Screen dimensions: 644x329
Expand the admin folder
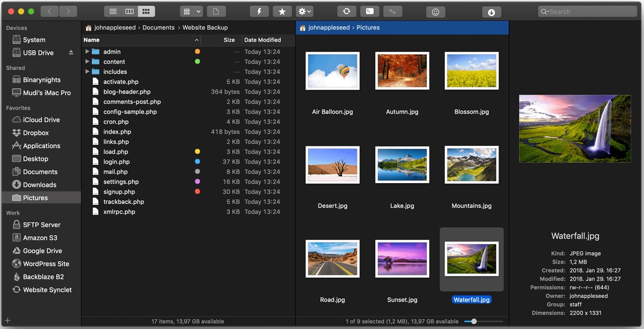pos(87,52)
